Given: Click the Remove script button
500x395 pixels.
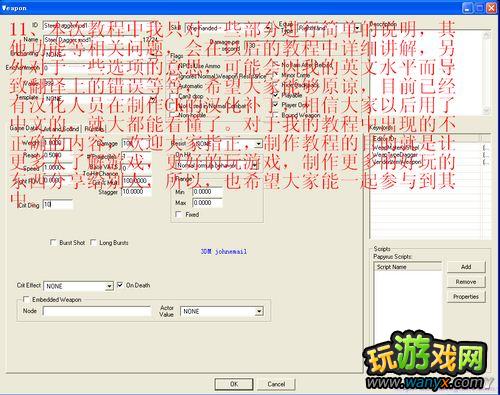Looking at the screenshot, I should point(466,282).
